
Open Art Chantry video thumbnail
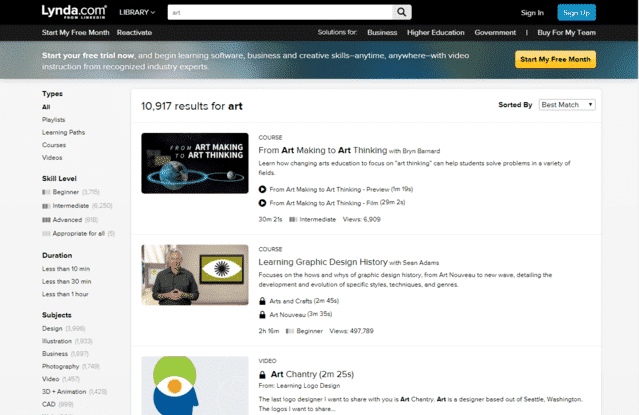coord(195,386)
